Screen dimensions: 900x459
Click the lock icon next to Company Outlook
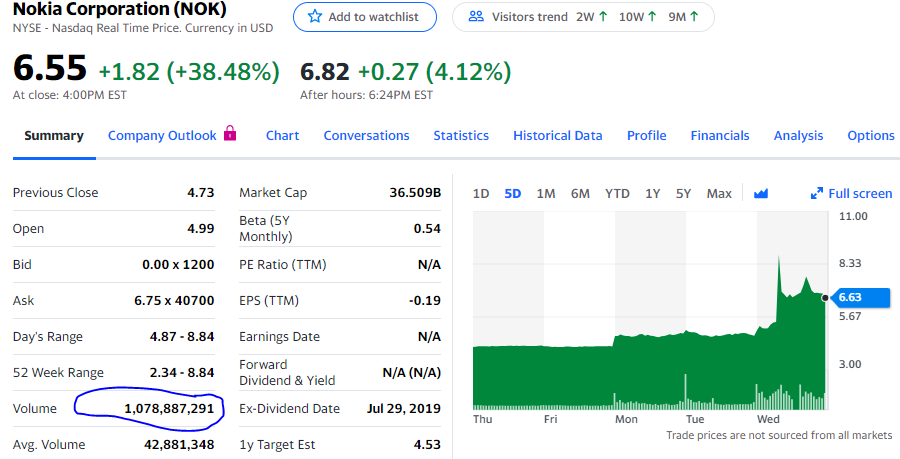230,133
